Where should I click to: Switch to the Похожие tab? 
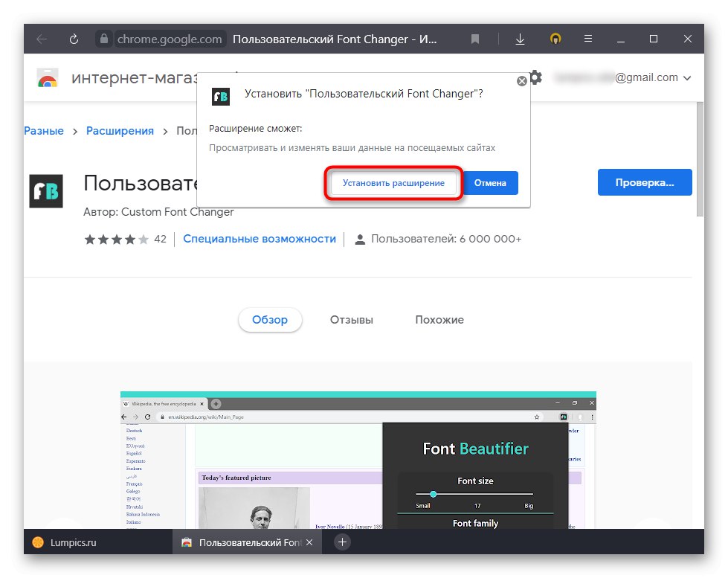click(439, 319)
